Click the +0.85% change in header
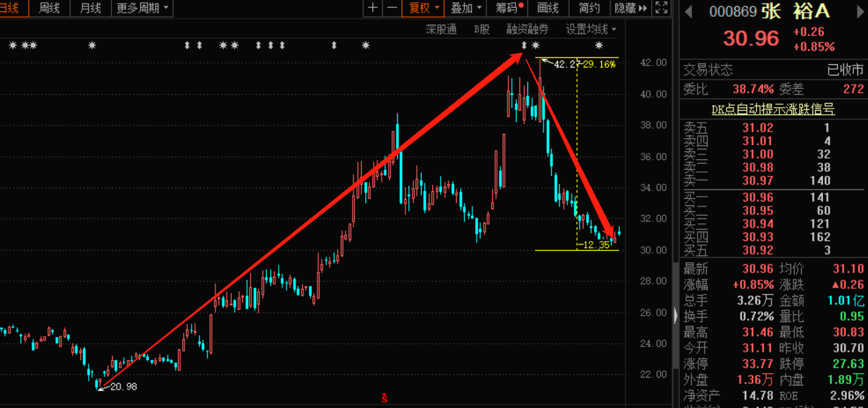Viewport: 868px width, 408px height. pos(813,47)
